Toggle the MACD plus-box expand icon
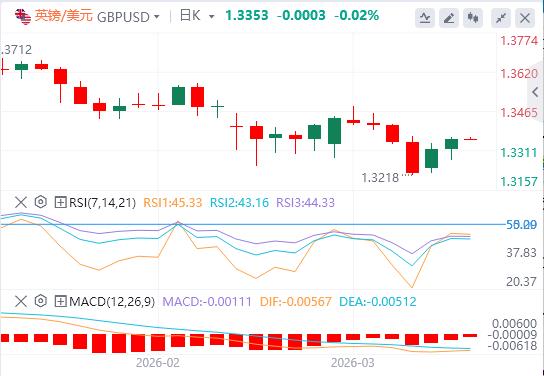The width and height of the screenshot is (544, 376). 60,301
